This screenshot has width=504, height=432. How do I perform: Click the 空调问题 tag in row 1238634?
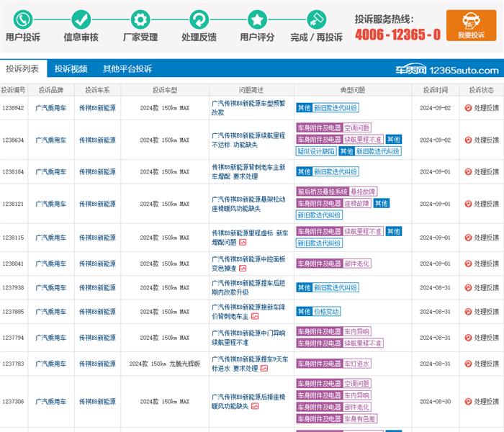(x=357, y=128)
